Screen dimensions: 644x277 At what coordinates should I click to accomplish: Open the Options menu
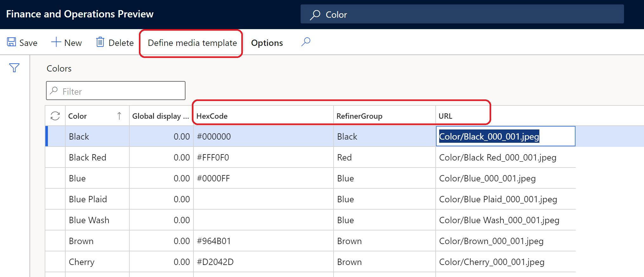267,43
